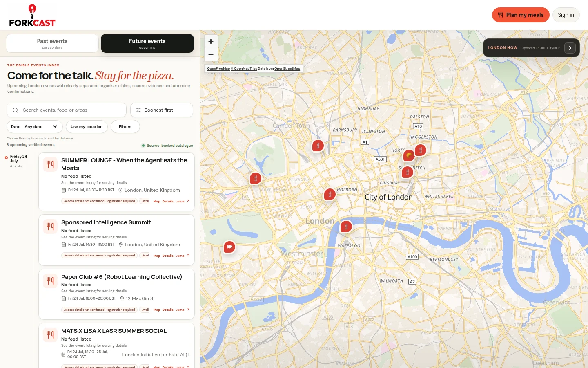Select the map marker near Waterloo bridge
588x368 pixels.
click(346, 226)
